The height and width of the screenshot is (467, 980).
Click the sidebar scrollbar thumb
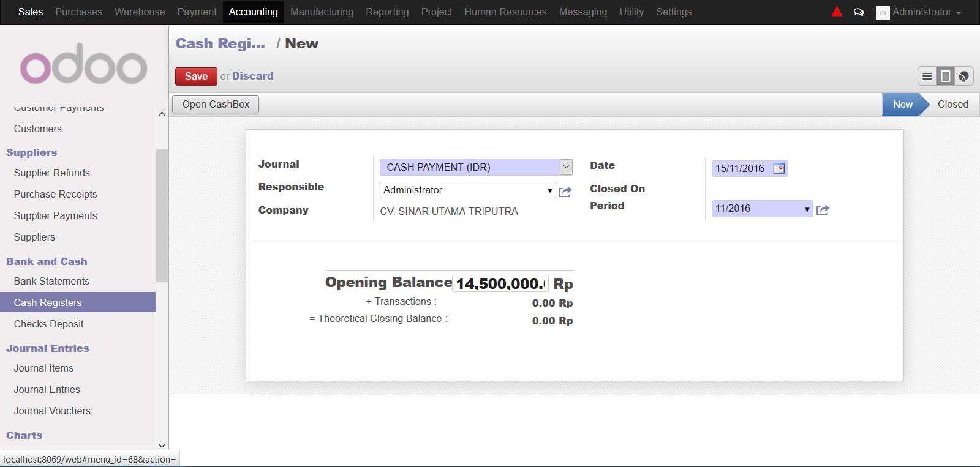click(162, 215)
